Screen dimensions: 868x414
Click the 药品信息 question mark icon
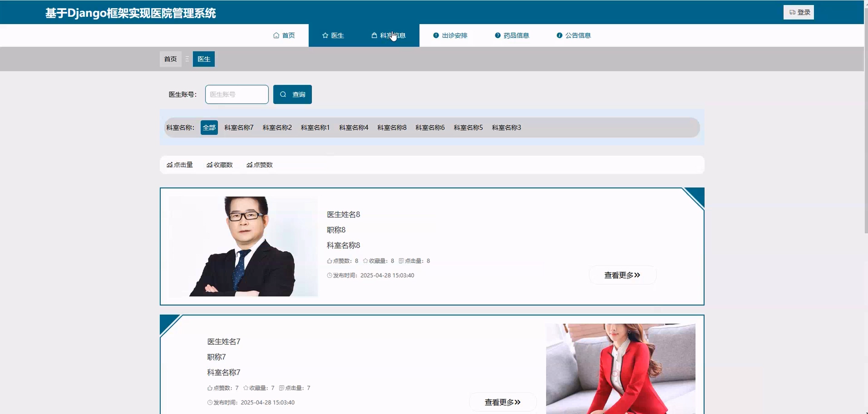click(x=497, y=35)
